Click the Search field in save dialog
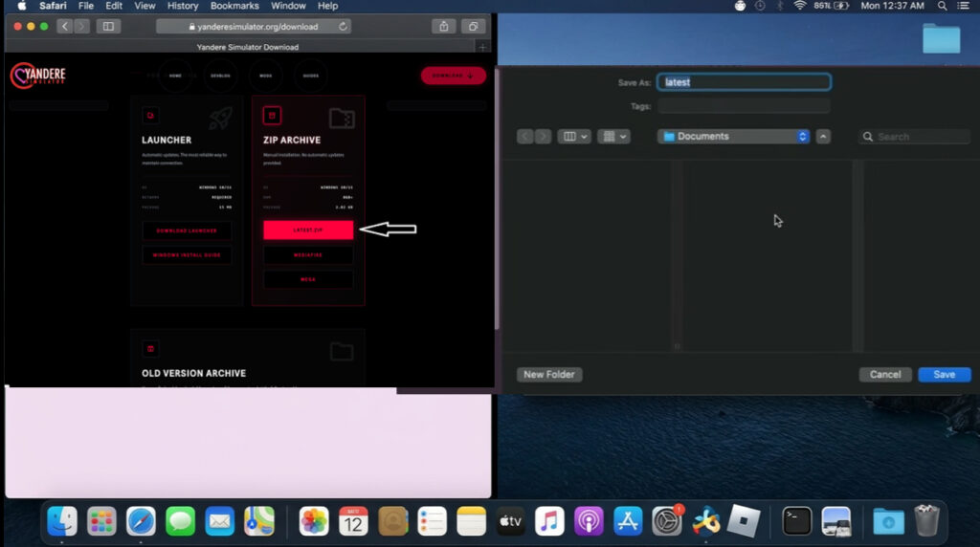Image resolution: width=980 pixels, height=547 pixels. 917,137
